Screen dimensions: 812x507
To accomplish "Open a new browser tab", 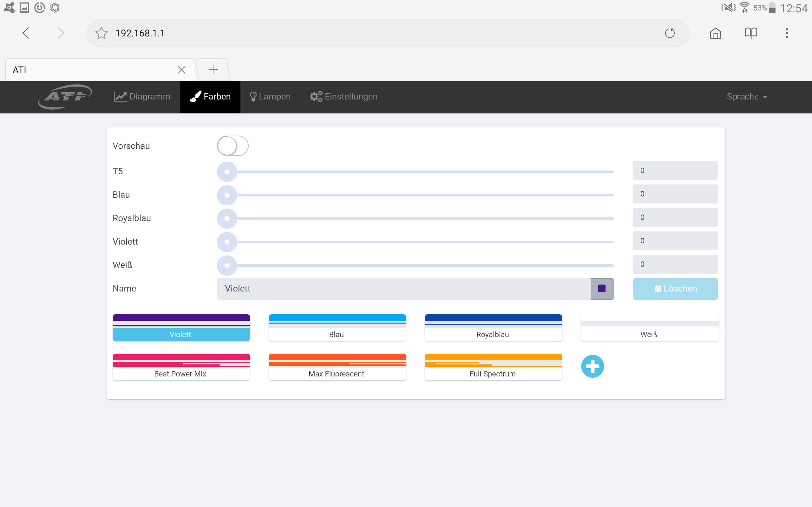I will 213,70.
